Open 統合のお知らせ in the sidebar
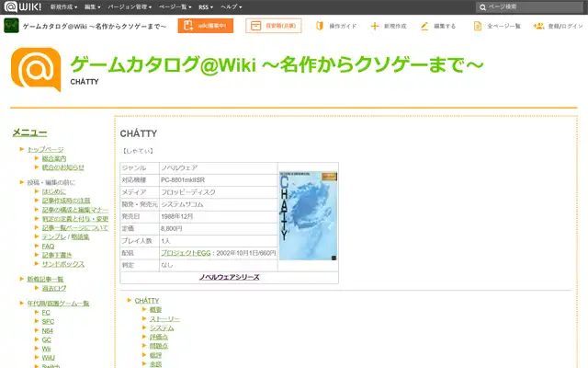588x368 pixels. coord(63,167)
